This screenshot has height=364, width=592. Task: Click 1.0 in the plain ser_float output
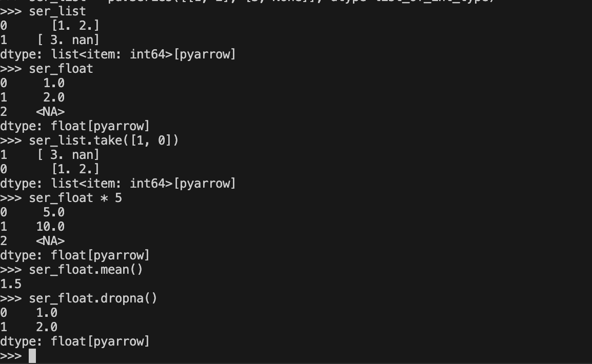pos(54,83)
